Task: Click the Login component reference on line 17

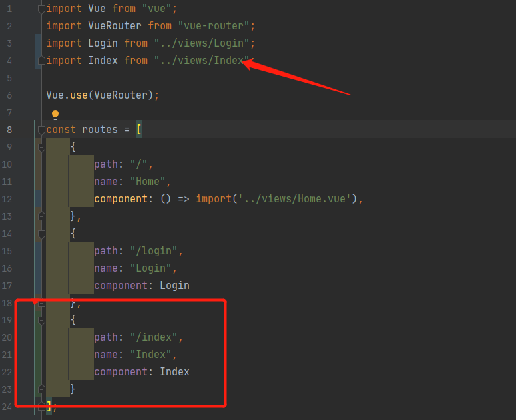Action: (174, 286)
